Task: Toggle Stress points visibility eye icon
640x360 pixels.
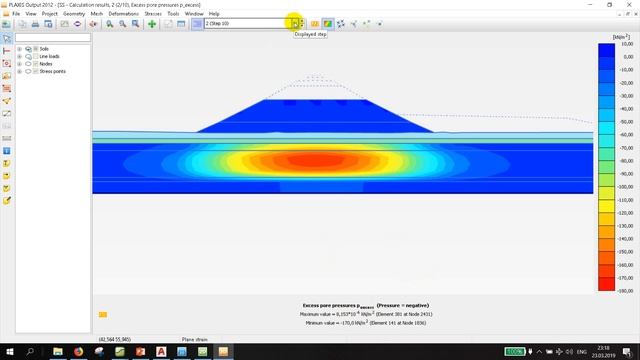Action: (x=28, y=71)
